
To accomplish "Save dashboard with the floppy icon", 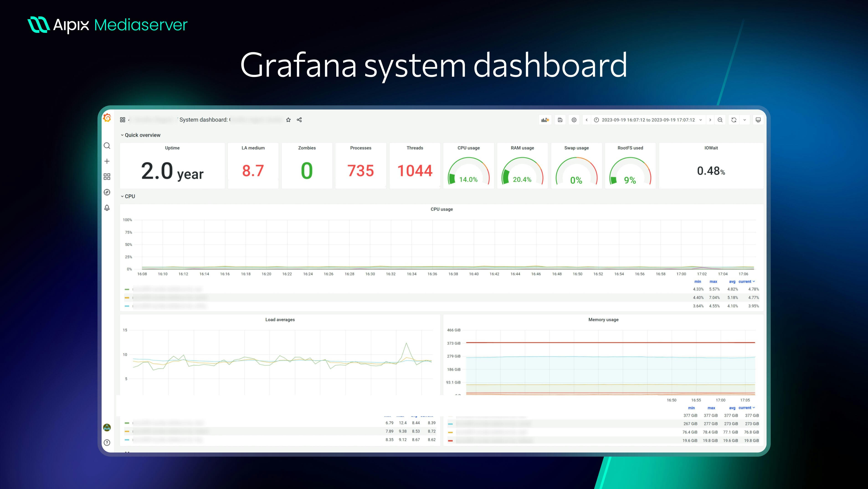I will (560, 120).
